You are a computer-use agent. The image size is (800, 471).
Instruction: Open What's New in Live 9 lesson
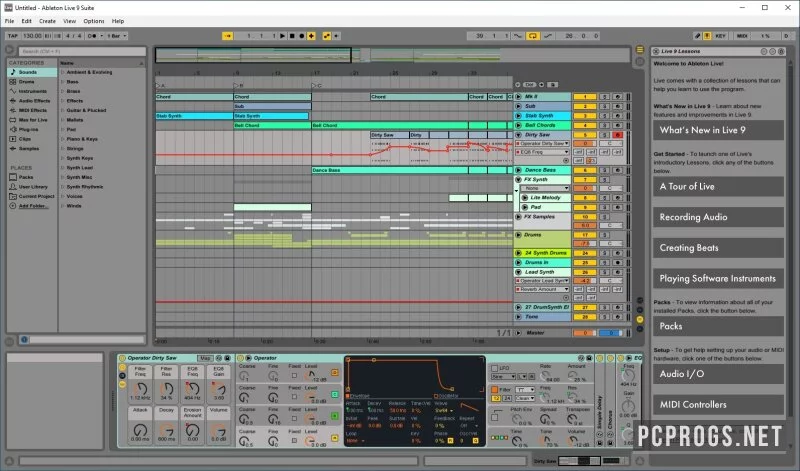pos(718,130)
